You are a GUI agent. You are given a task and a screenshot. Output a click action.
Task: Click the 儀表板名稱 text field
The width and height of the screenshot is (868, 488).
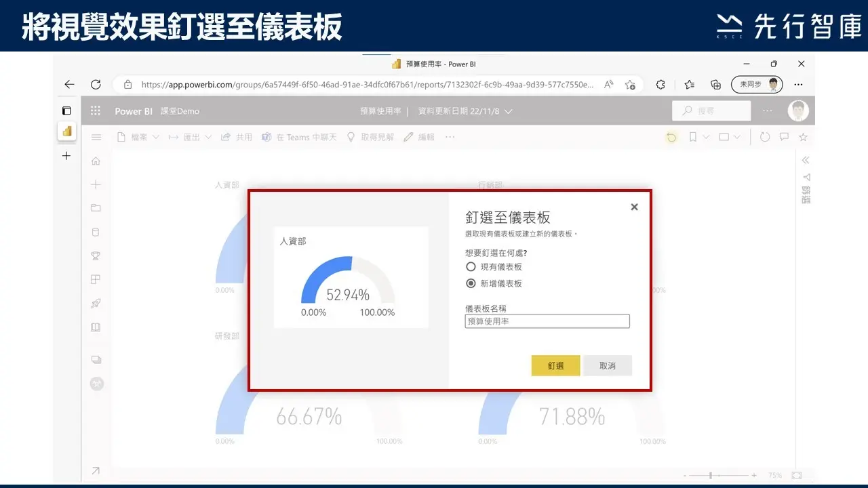547,321
